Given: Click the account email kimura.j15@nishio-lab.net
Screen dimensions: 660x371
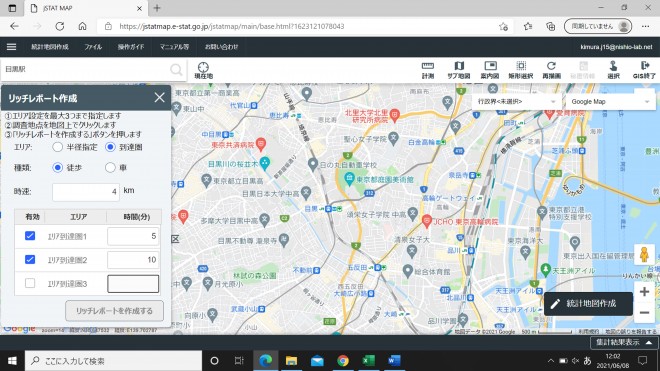Looking at the screenshot, I should click(616, 47).
